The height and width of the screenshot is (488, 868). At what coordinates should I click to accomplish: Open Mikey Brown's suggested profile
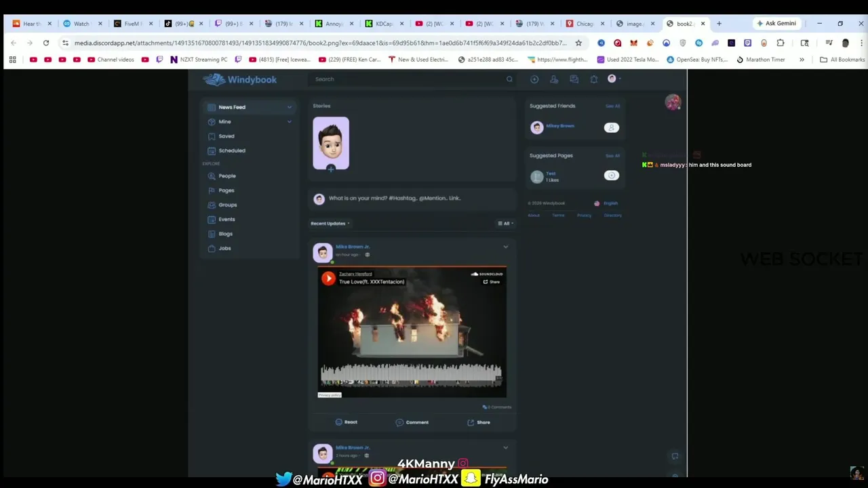(560, 126)
